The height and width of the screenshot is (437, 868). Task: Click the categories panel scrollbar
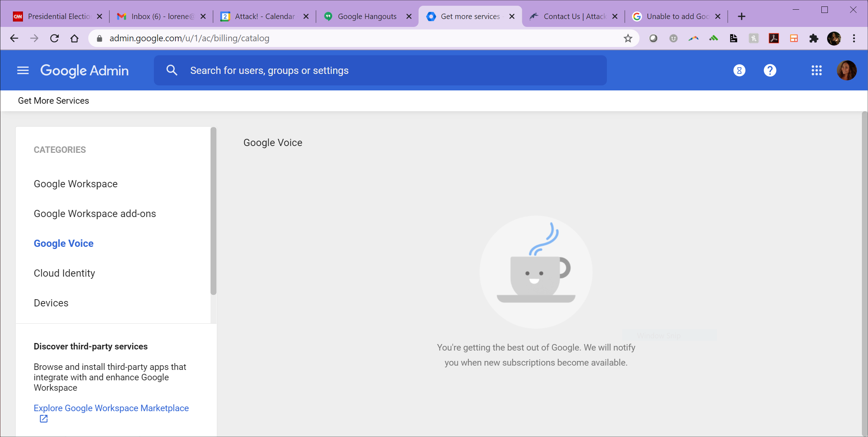click(x=213, y=211)
